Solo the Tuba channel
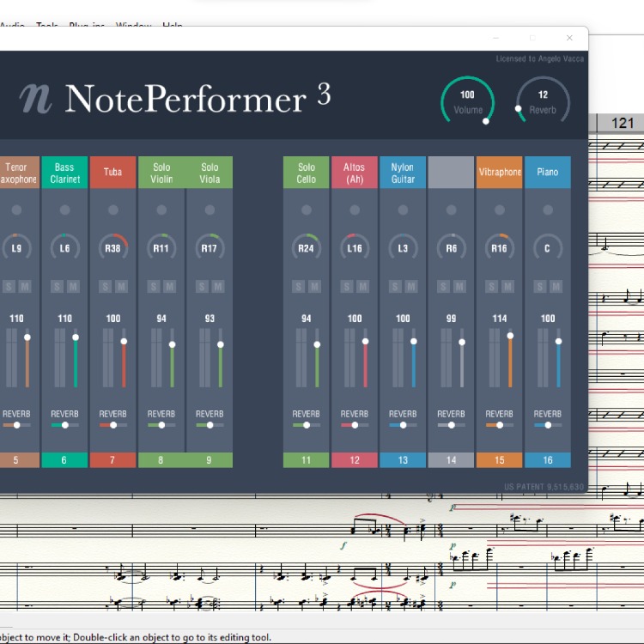Screen dimensions: 644x644 coord(106,286)
